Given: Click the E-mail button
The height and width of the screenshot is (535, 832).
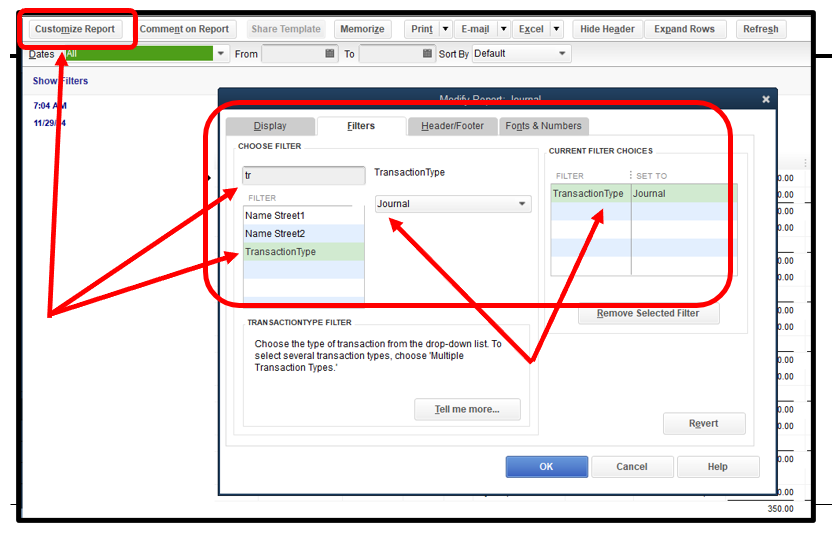Looking at the screenshot, I should [475, 29].
